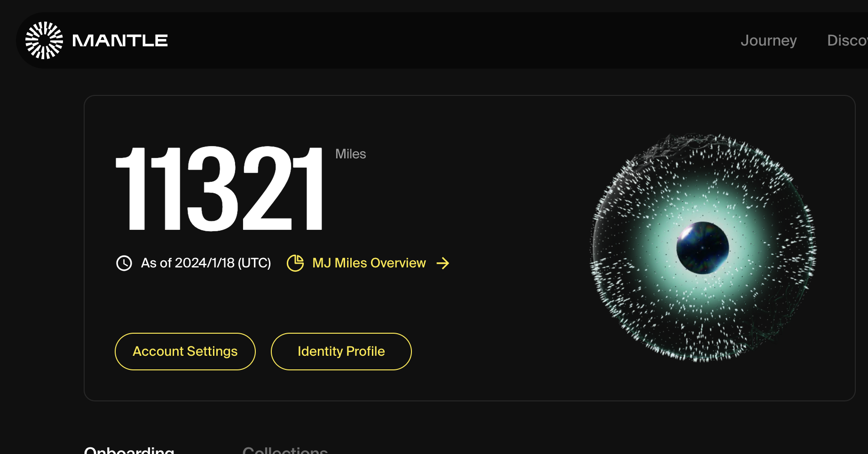Open Account Settings

point(185,352)
